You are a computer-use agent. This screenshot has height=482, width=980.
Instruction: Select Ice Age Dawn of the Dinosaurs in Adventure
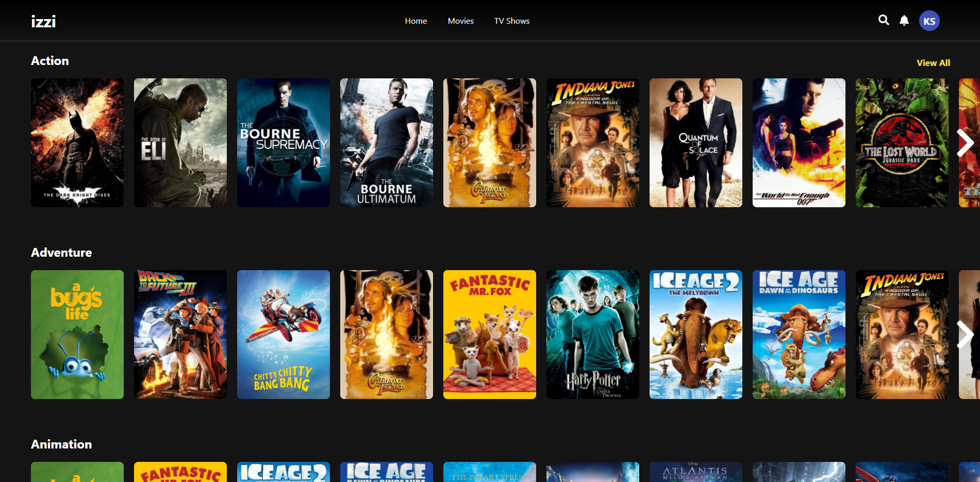point(799,335)
